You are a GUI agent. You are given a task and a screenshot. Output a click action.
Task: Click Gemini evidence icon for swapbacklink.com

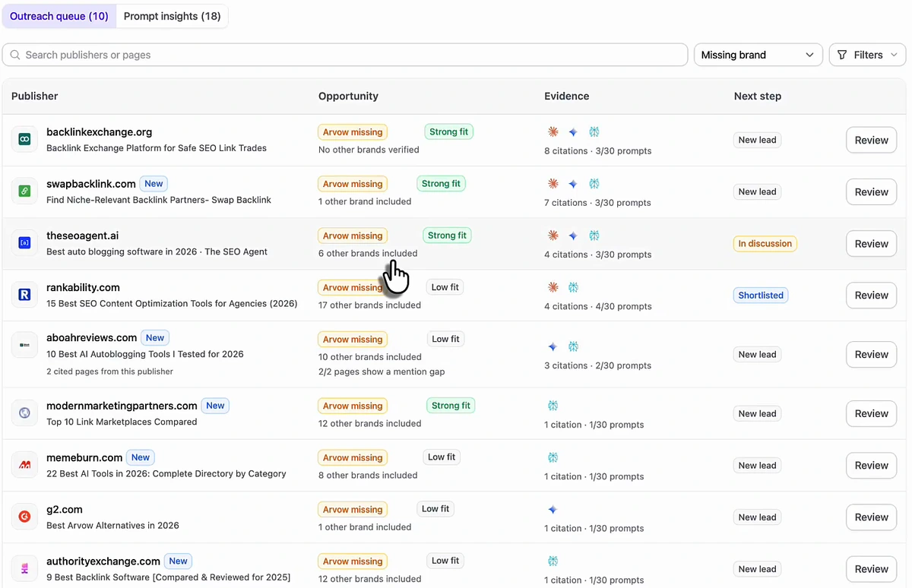574,184
